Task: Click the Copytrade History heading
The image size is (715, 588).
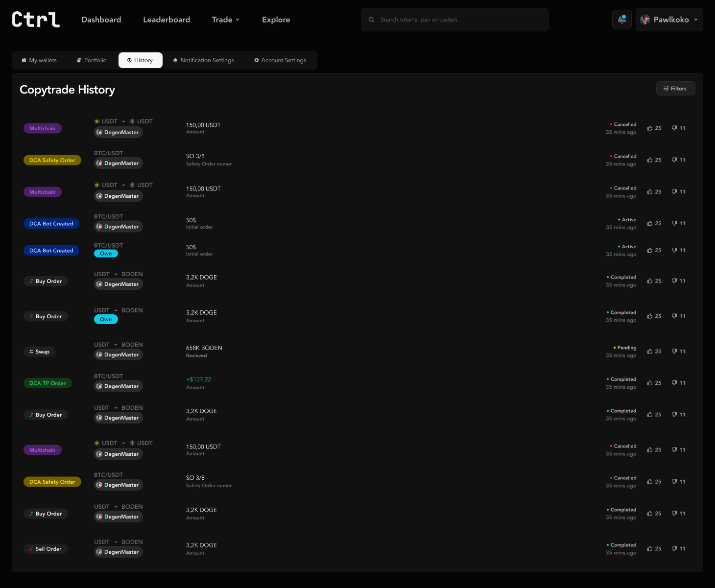Action: (x=67, y=90)
